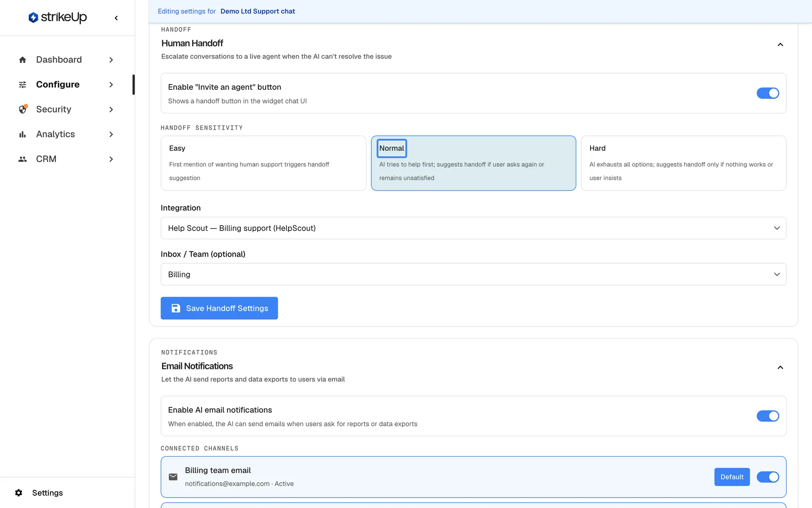The width and height of the screenshot is (812, 508).
Task: Select the Easy handoff sensitivity option
Action: (x=263, y=163)
